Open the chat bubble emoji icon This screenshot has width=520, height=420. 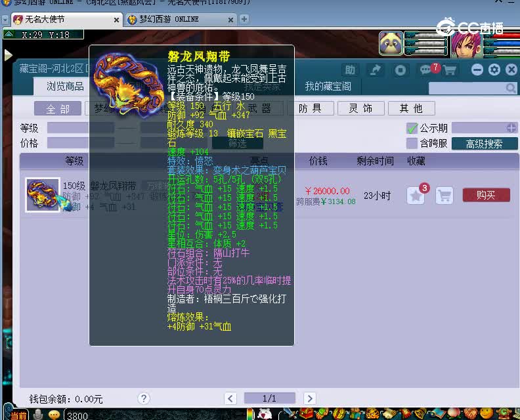click(54, 414)
